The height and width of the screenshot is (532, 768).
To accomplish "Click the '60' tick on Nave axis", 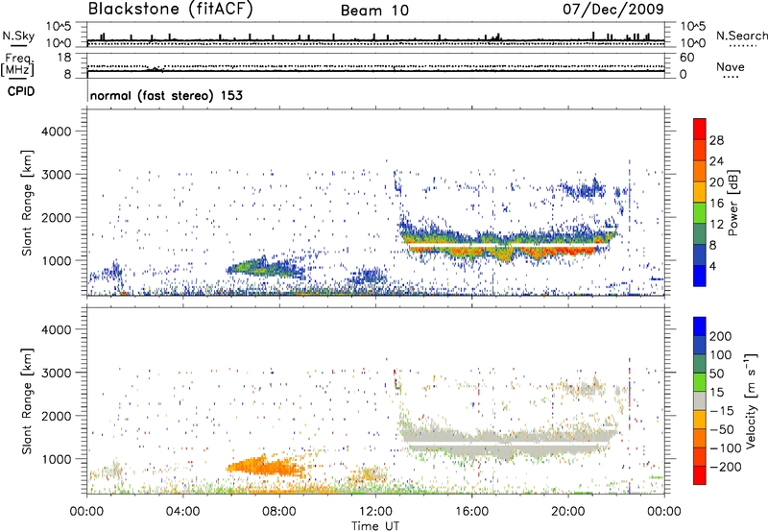I will (686, 58).
